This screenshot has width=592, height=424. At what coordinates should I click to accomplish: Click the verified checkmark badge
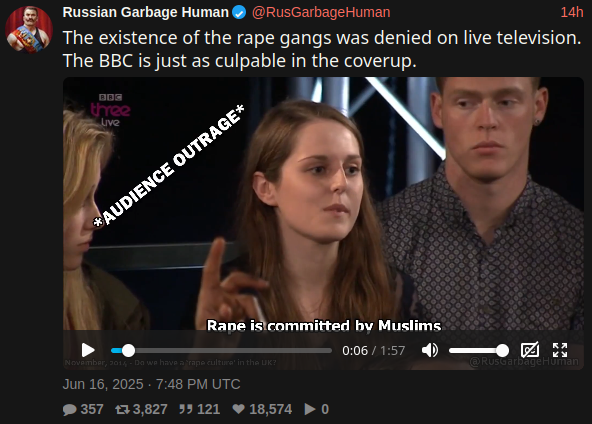pyautogui.click(x=239, y=12)
